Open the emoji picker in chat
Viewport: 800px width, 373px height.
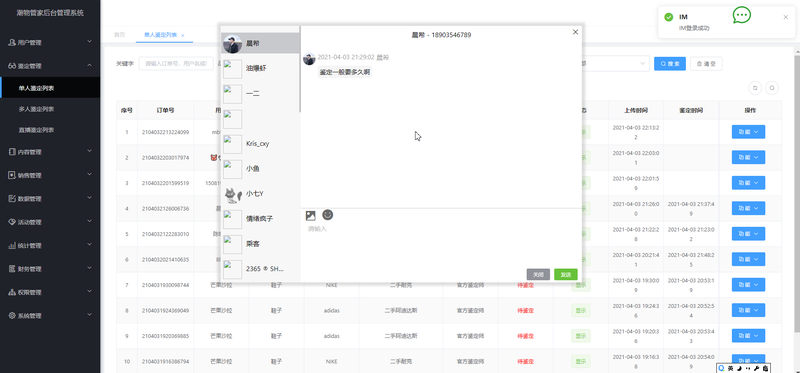tap(328, 215)
